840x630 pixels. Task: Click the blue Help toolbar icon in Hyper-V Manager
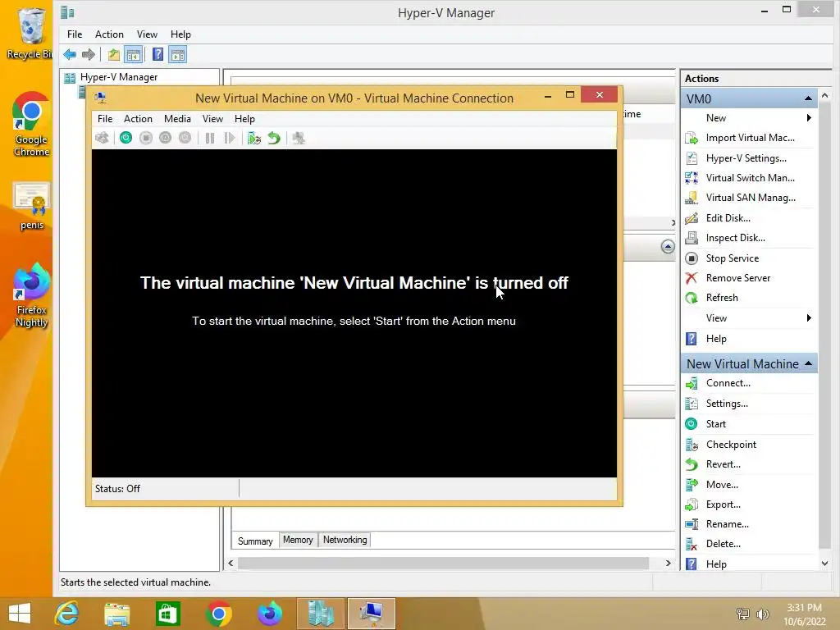pos(157,54)
